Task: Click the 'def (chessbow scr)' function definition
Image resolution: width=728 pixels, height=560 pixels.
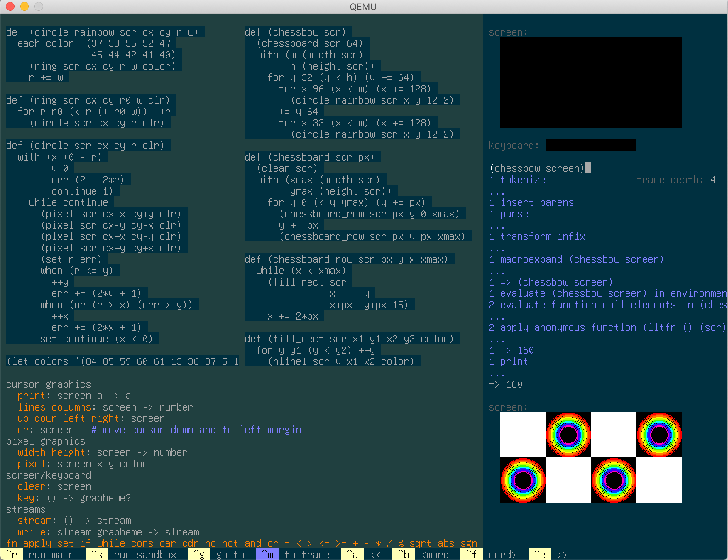Action: pos(295,32)
